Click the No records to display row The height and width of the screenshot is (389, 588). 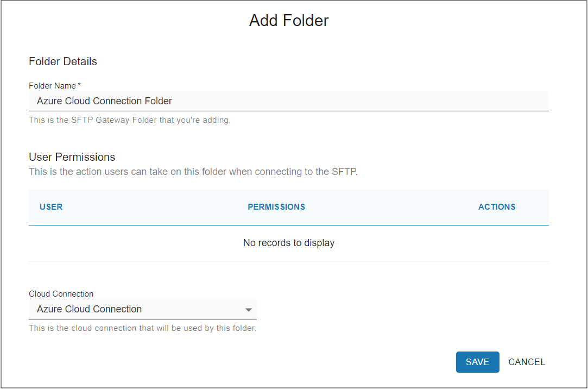tap(288, 243)
